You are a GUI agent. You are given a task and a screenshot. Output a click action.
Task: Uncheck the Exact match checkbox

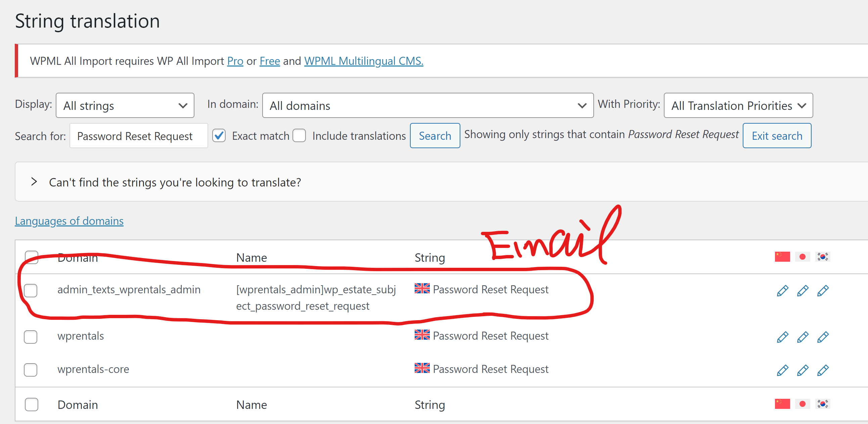point(219,135)
